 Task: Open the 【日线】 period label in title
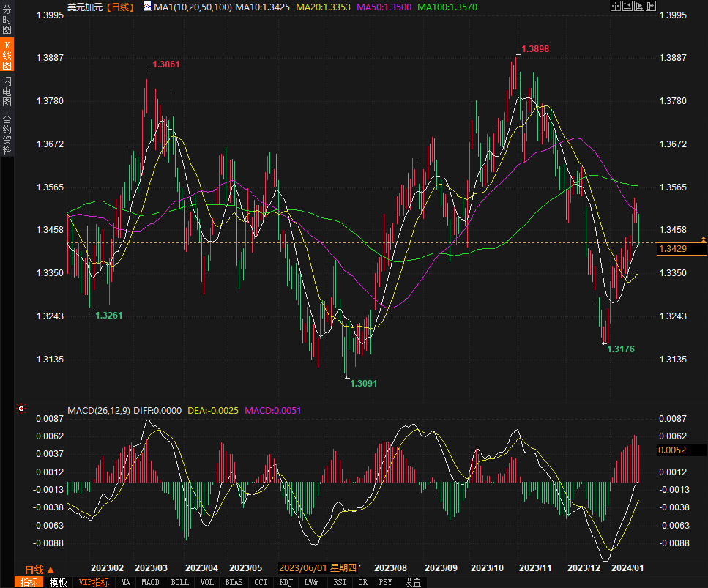coord(119,7)
